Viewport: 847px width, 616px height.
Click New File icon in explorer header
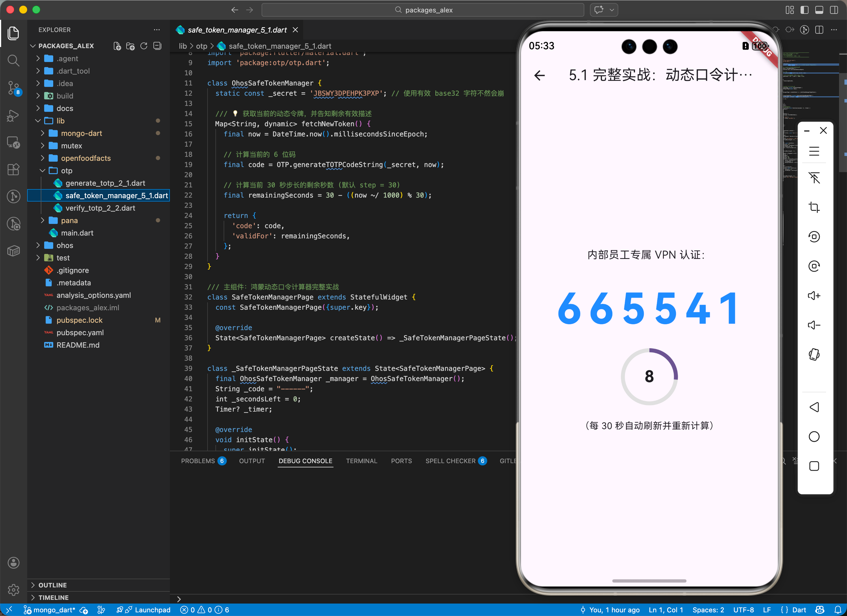[117, 46]
